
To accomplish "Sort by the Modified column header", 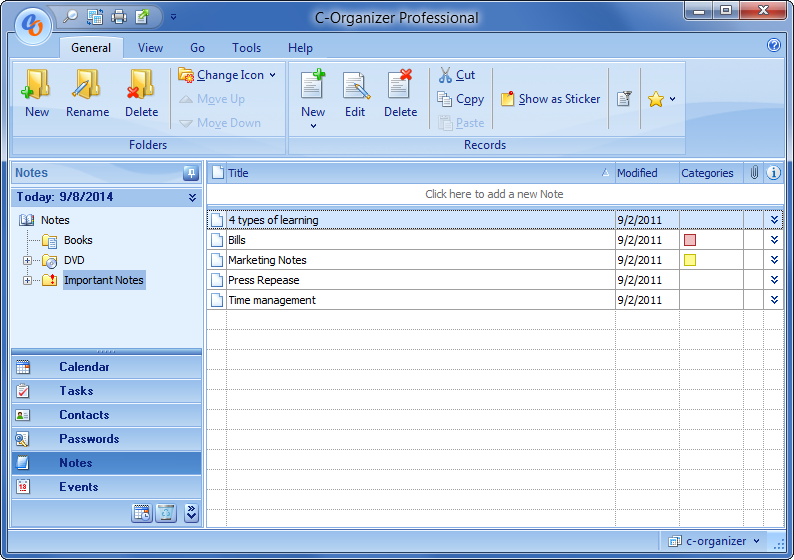I will pos(647,173).
